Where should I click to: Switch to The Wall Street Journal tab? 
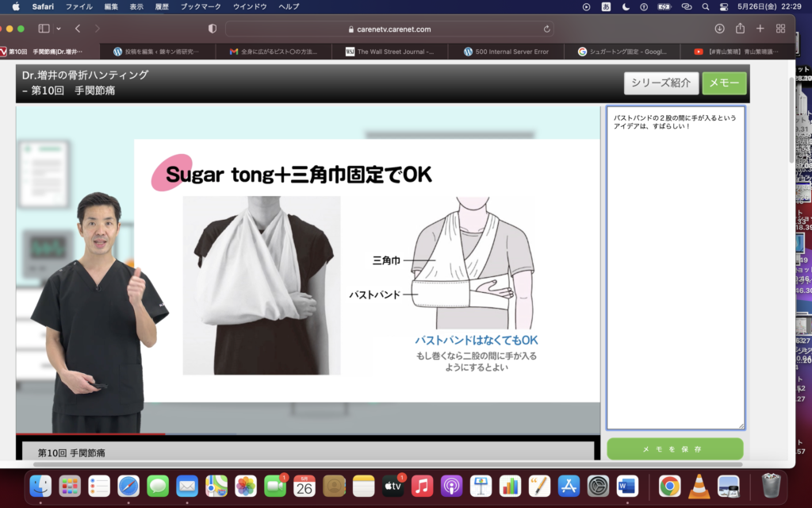[395, 52]
